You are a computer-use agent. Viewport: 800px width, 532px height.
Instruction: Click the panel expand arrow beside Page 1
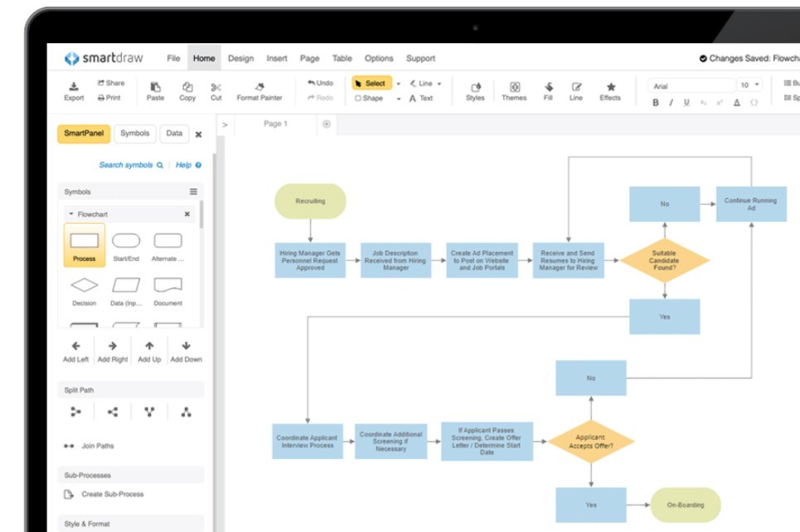225,124
